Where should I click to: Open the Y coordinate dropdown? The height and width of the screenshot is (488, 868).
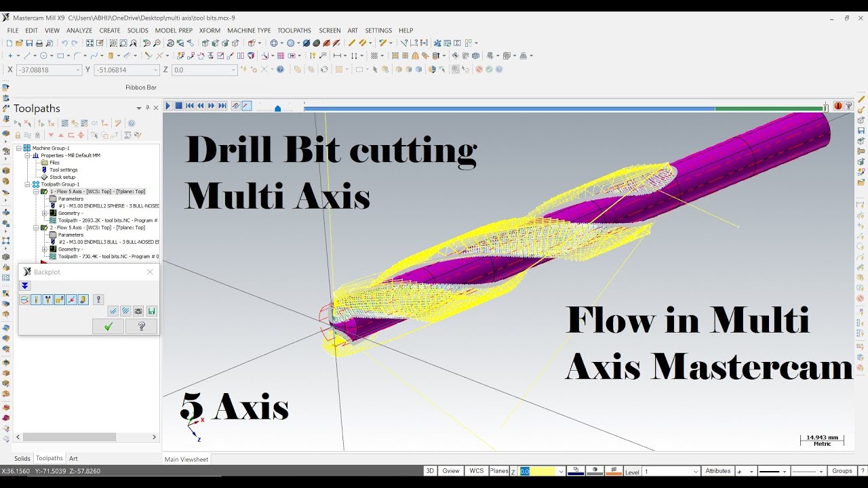coord(155,70)
